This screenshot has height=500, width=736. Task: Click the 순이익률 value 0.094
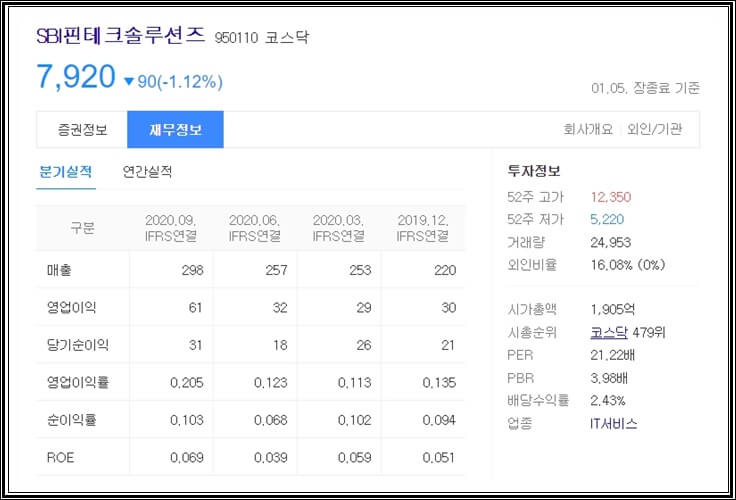coord(439,420)
